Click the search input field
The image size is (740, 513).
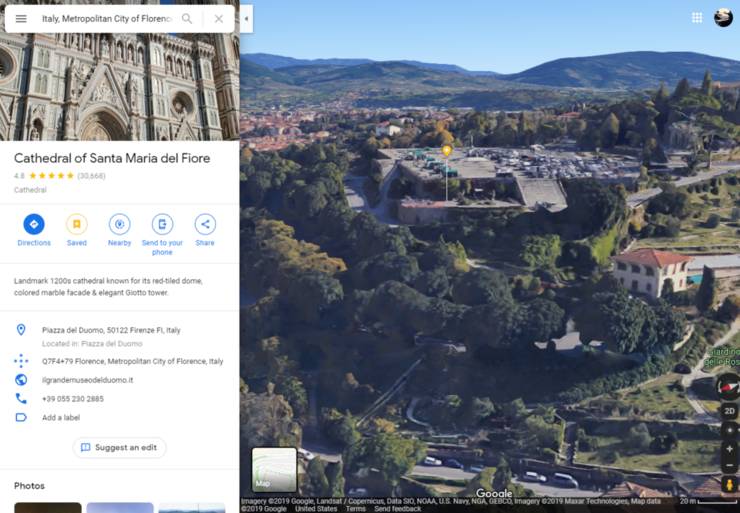pyautogui.click(x=105, y=19)
